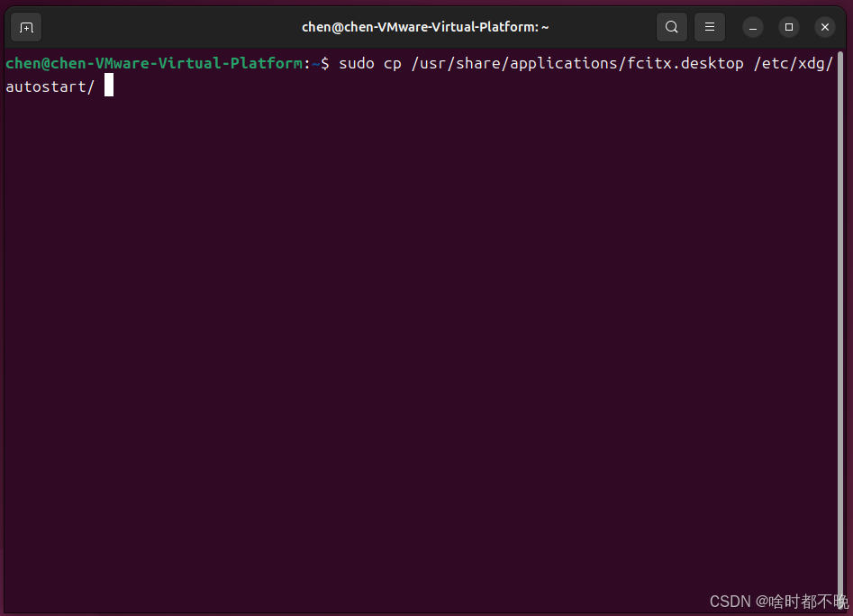Maximize the terminal window
853x616 pixels.
789,27
